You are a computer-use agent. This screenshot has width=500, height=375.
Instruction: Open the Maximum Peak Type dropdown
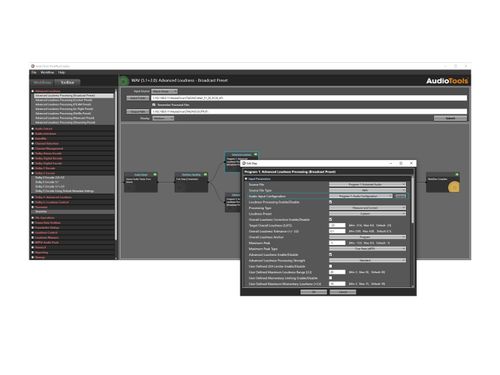(x=368, y=249)
